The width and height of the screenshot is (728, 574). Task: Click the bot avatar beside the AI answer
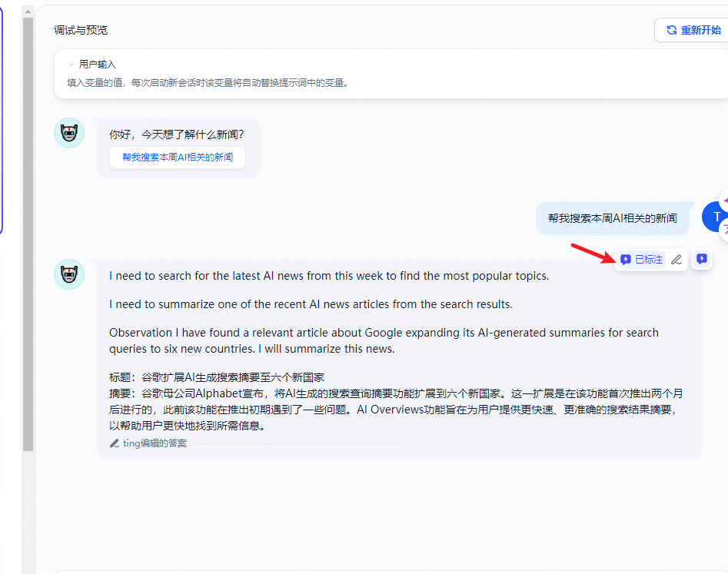(69, 274)
